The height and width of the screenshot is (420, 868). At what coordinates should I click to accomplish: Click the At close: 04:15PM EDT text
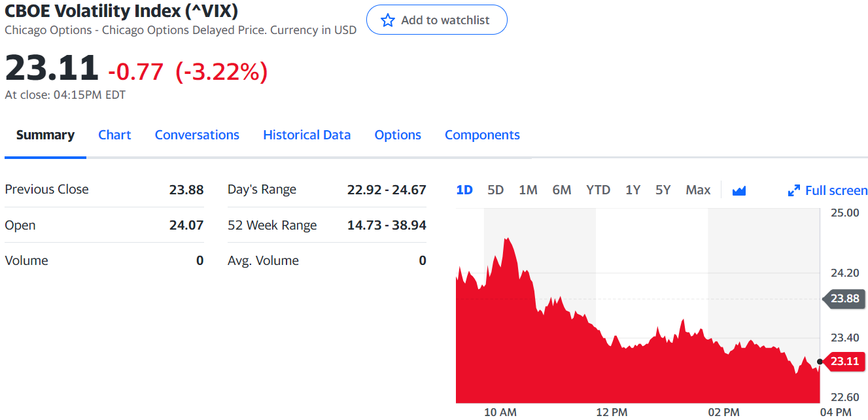(65, 95)
